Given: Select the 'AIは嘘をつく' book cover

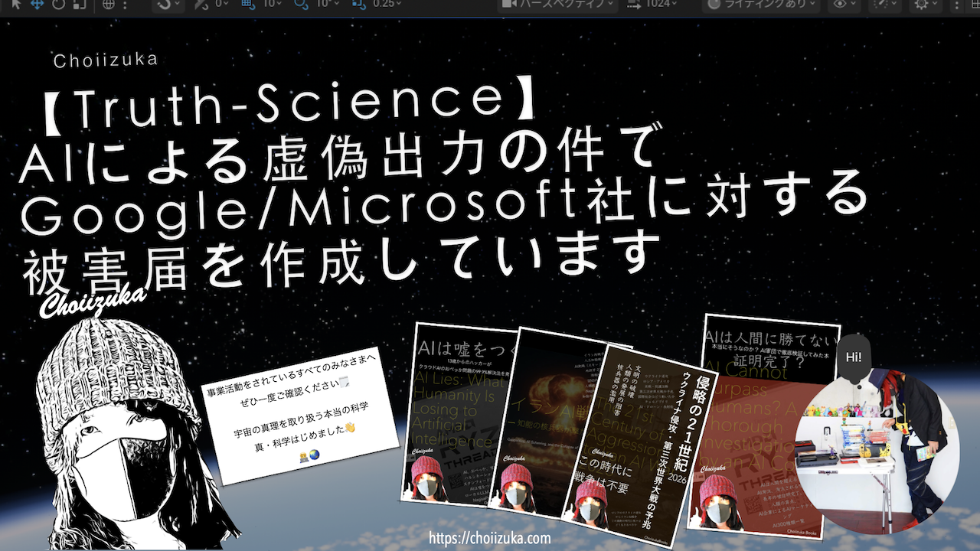Looking at the screenshot, I should (458, 413).
